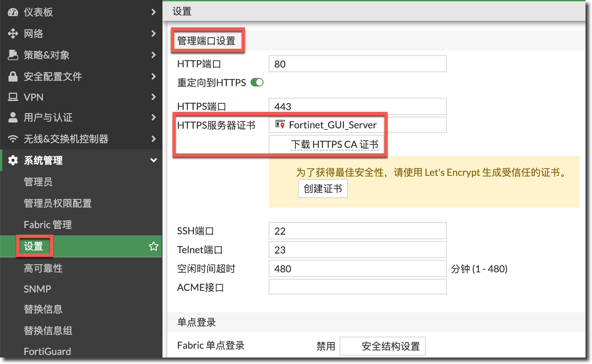This screenshot has height=364, width=592.
Task: Toggle the 重定向到HTTPS switch off
Action: (x=257, y=83)
